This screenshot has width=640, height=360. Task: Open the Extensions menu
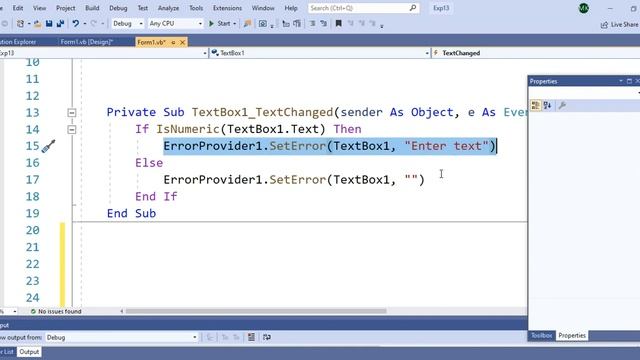tap(227, 8)
